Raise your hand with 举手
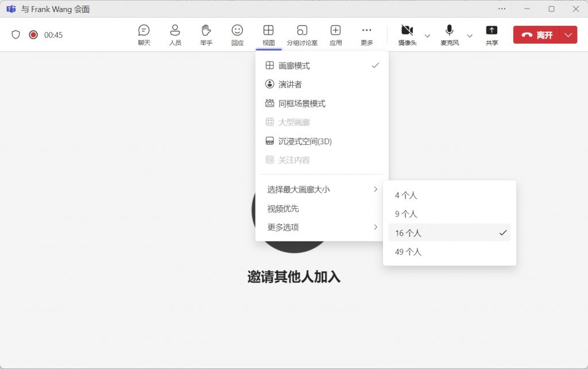The image size is (588, 369). 206,35
